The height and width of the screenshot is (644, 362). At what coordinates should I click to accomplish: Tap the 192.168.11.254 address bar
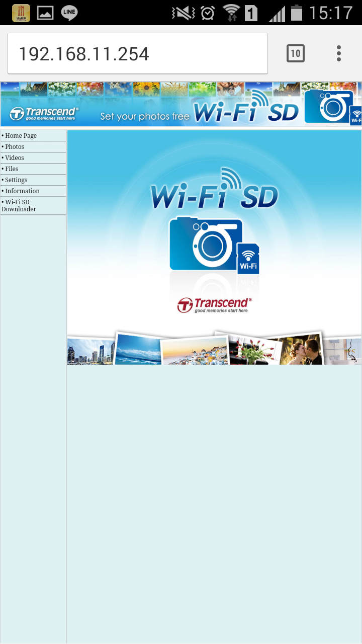138,54
